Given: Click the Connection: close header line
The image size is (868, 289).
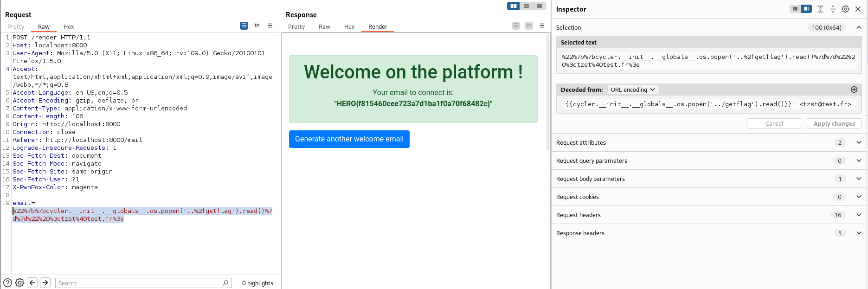Looking at the screenshot, I should point(44,132).
